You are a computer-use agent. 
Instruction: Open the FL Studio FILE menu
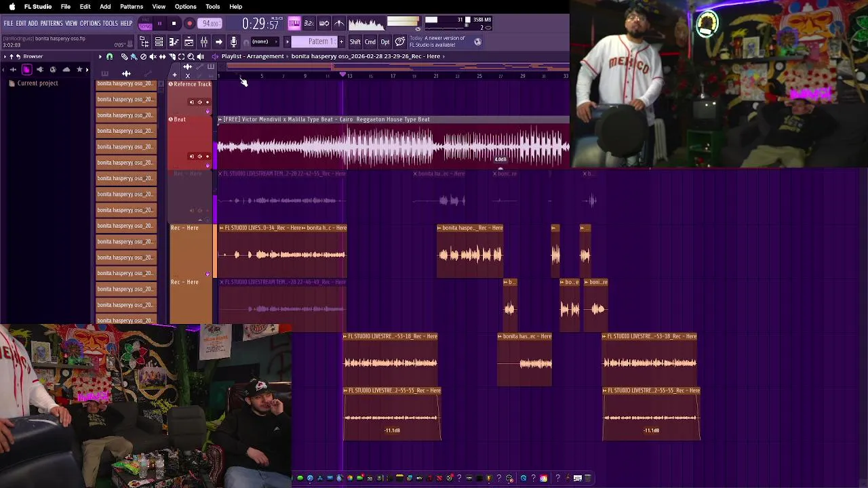pyautogui.click(x=8, y=24)
